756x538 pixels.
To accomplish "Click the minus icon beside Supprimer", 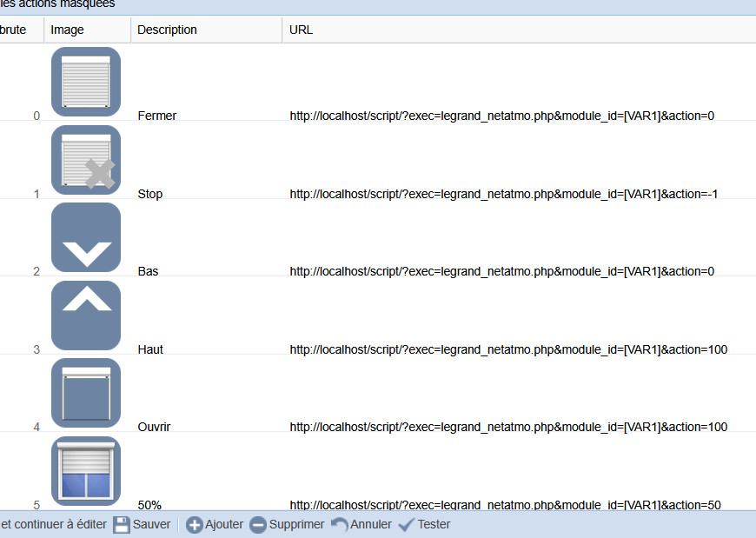I will tap(258, 525).
